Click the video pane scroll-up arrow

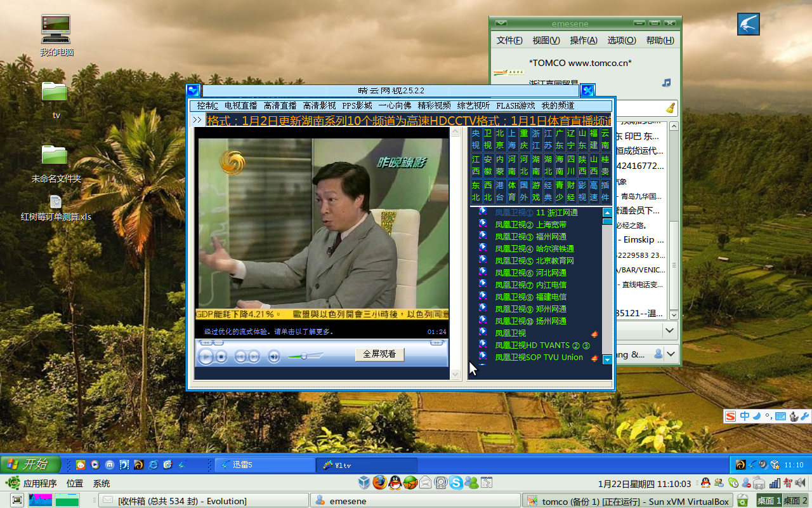coord(455,131)
